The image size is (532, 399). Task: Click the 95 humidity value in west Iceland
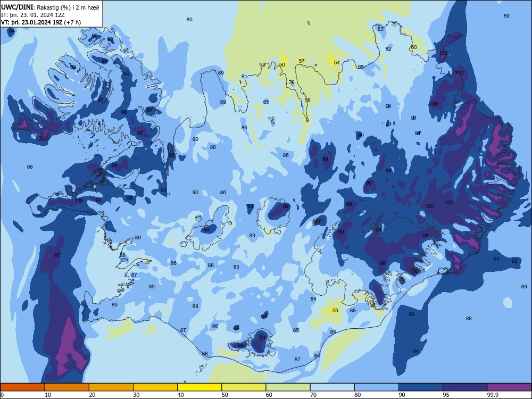130,198
